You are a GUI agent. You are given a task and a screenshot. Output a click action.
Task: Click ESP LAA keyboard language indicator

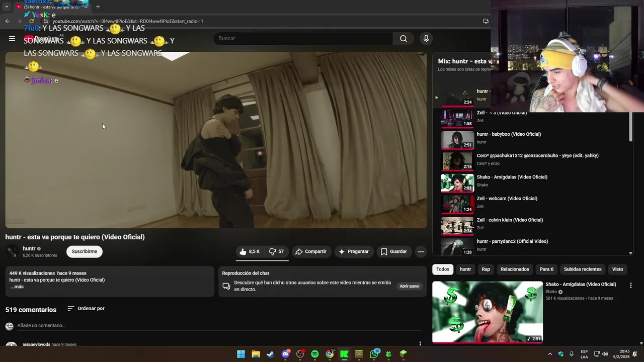[x=584, y=354]
